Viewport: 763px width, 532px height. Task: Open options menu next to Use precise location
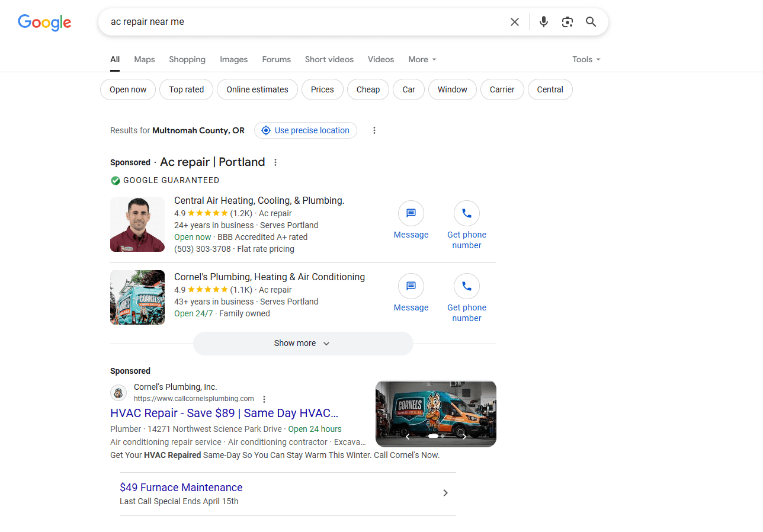click(374, 130)
